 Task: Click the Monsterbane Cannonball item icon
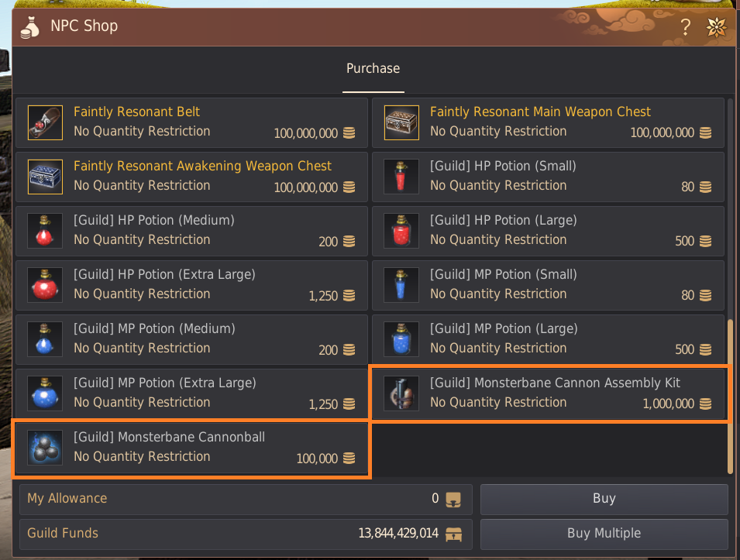pos(45,448)
